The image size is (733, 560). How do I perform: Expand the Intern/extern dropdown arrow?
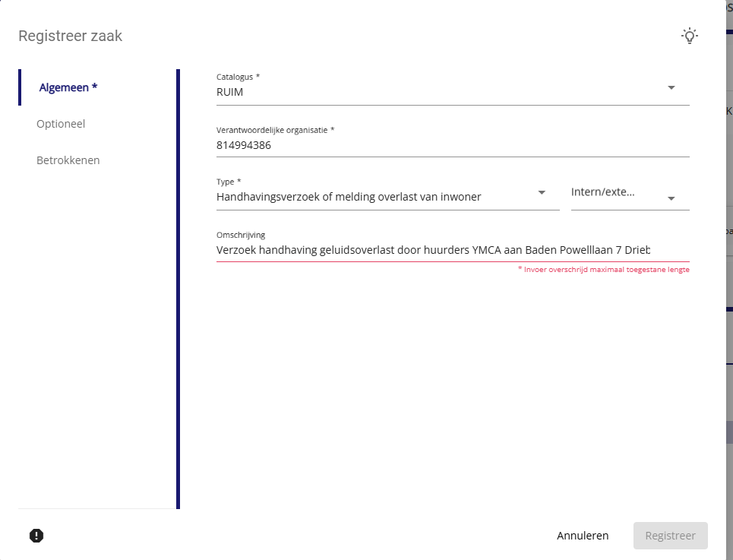(671, 198)
